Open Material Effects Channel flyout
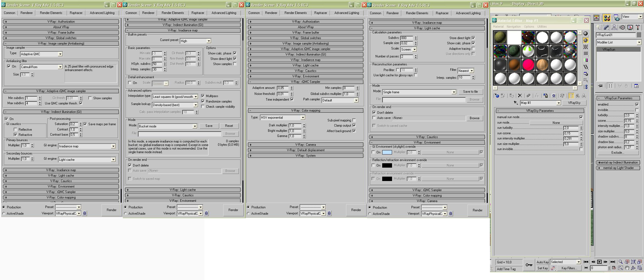Image resolution: width=644 pixels, height=280 pixels. [554, 95]
